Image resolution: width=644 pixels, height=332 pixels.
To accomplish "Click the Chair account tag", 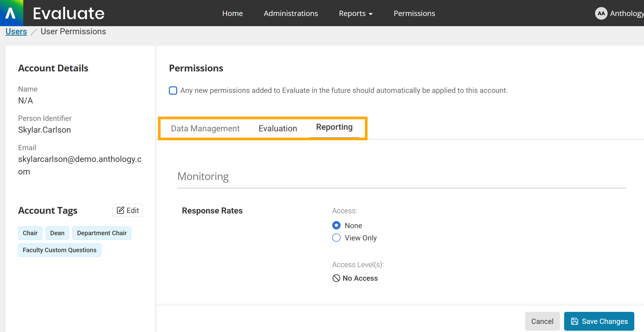I will click(x=30, y=233).
